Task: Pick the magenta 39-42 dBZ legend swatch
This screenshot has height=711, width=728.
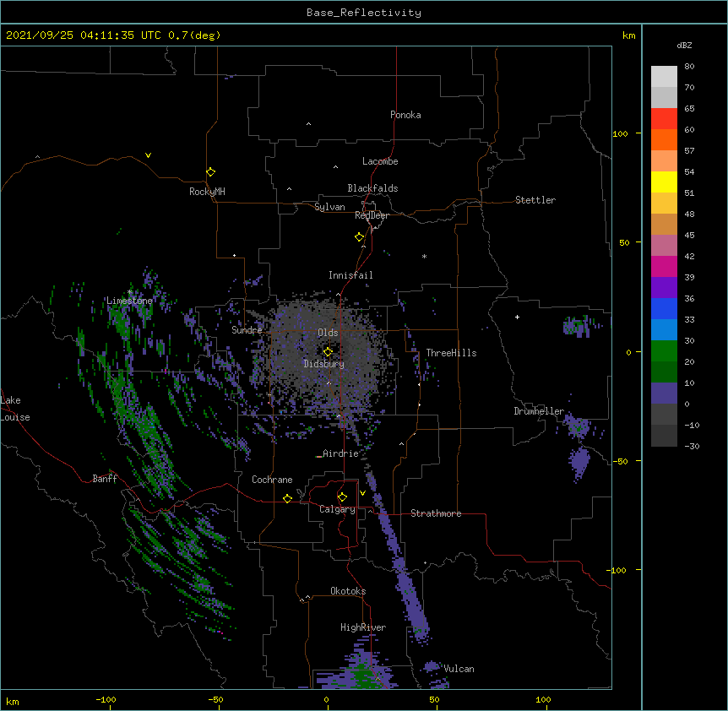Action: pyautogui.click(x=664, y=266)
